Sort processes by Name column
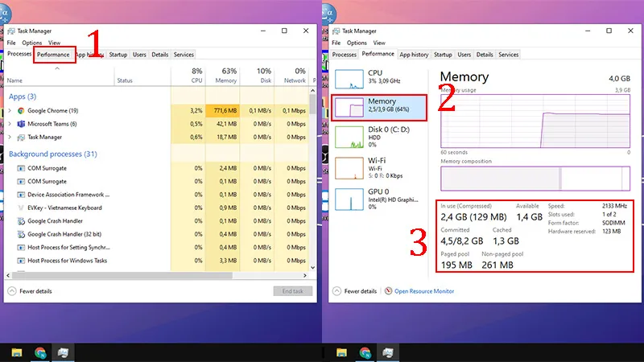The image size is (644, 362). point(14,80)
